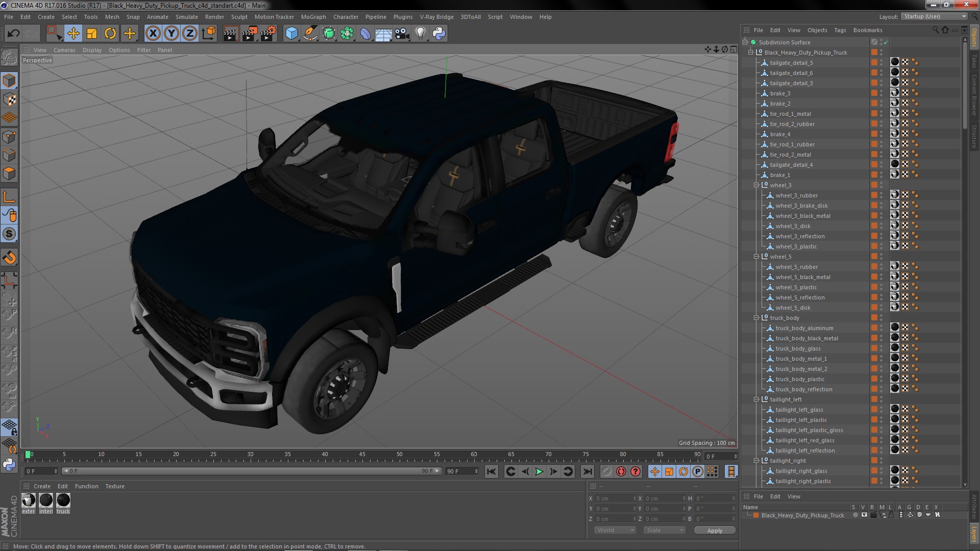Add a Cube primitive object
980x551 pixels.
coord(291,34)
